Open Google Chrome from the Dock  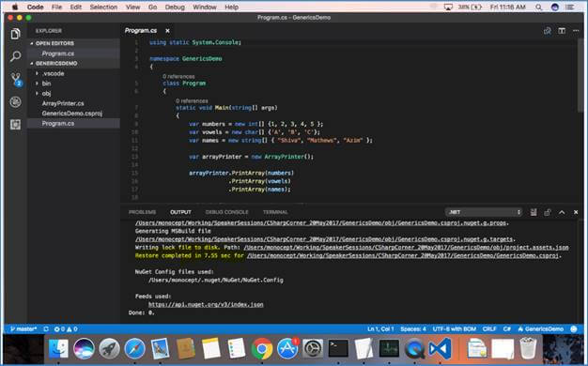[x=262, y=348]
